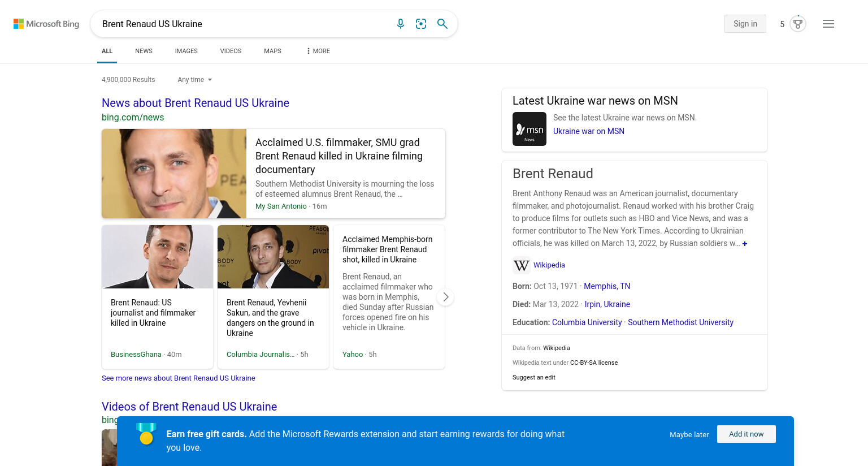This screenshot has width=868, height=466.
Task: Click the CC-BY-SA license link
Action: (594, 363)
